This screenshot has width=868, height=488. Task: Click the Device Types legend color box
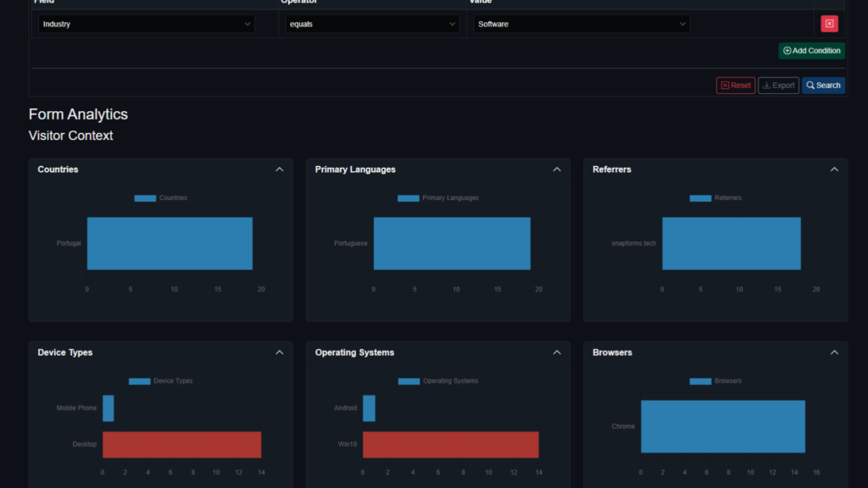pos(139,381)
